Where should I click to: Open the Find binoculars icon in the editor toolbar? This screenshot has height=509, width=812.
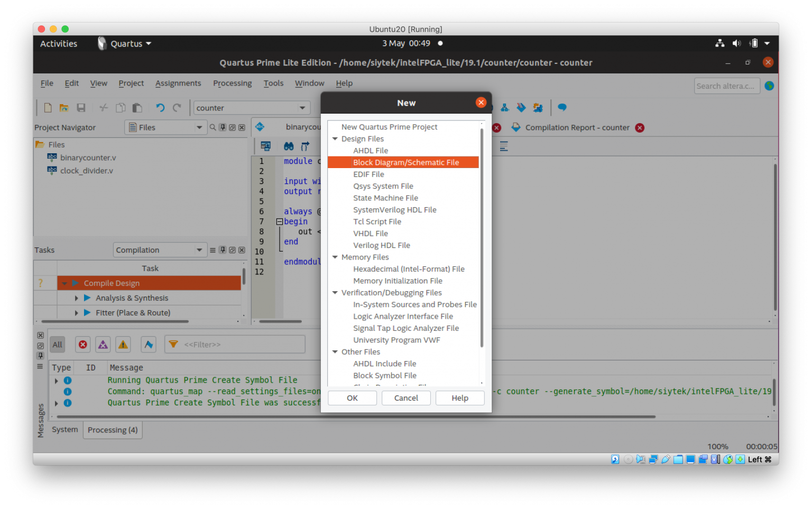pyautogui.click(x=289, y=146)
